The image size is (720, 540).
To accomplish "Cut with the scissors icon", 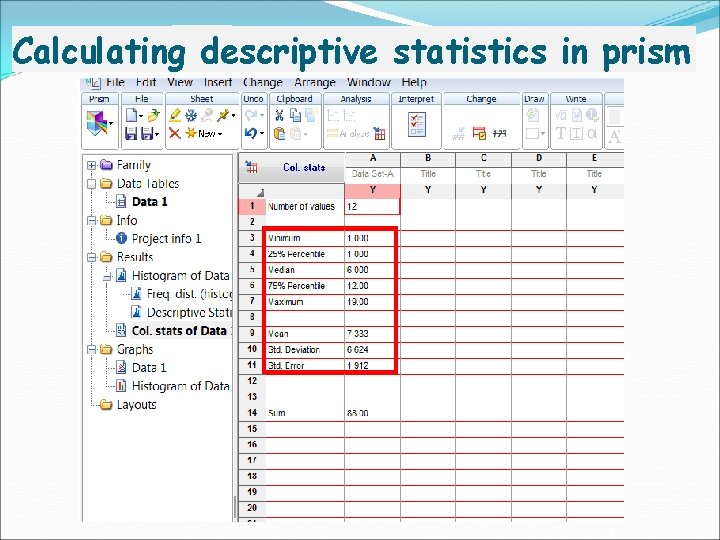I will [x=279, y=115].
